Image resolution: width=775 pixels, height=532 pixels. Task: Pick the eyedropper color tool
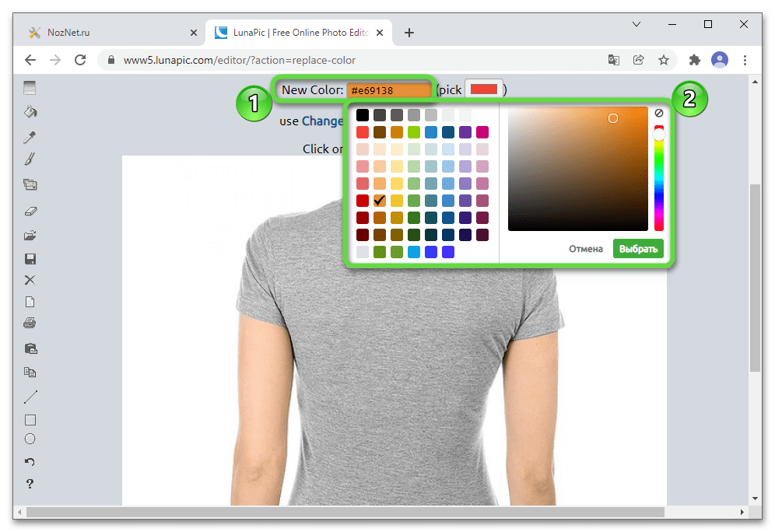(30, 137)
